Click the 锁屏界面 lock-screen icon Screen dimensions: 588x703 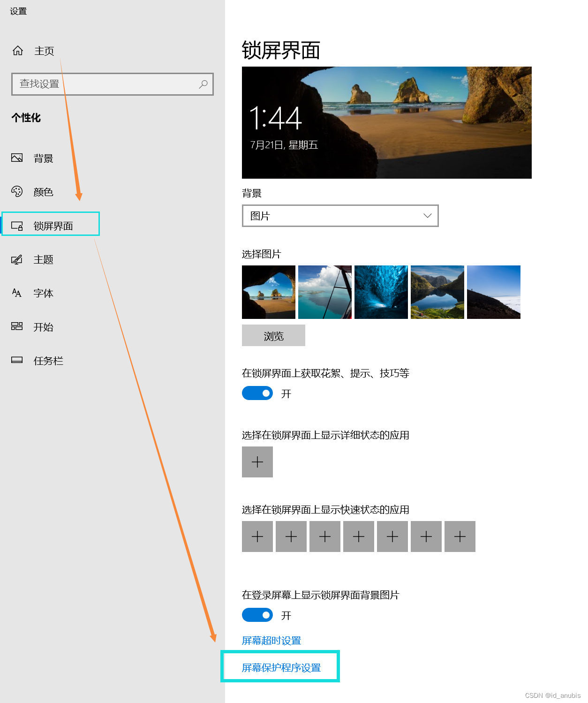17,226
